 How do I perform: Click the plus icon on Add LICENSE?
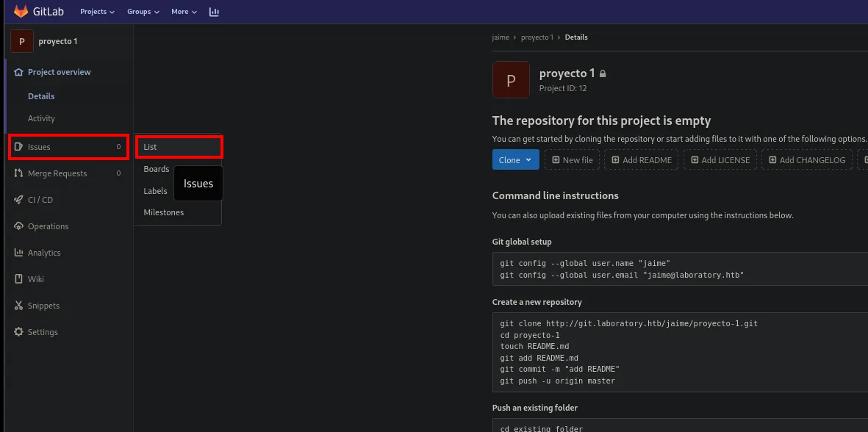coord(695,160)
